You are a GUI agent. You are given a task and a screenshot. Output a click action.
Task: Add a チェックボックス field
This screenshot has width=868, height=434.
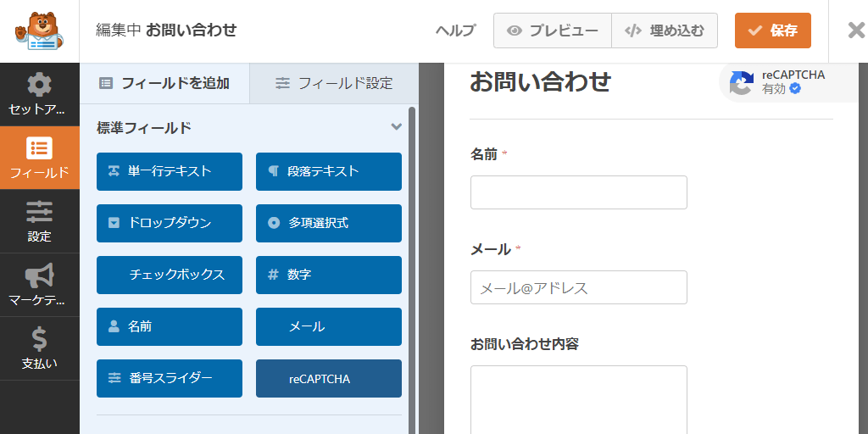click(x=170, y=275)
